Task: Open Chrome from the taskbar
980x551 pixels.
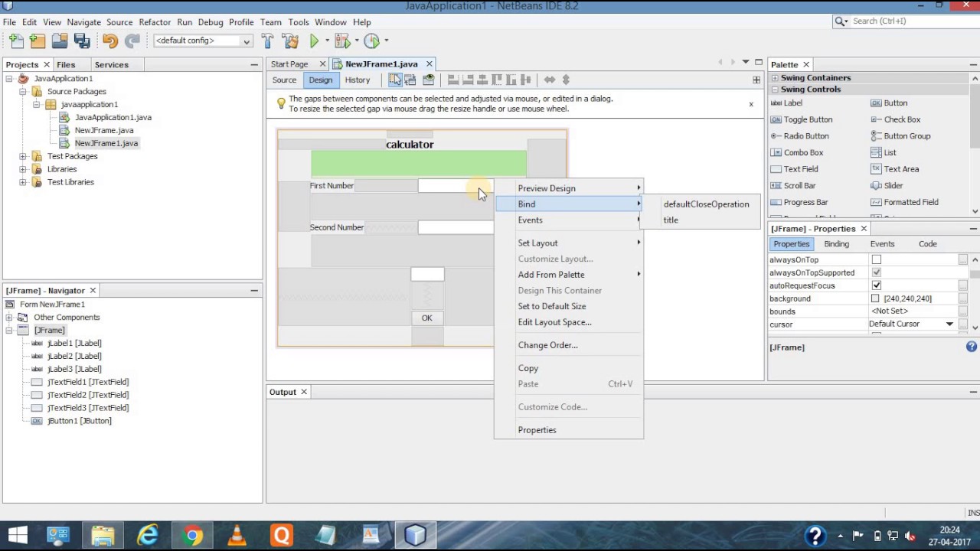Action: click(x=192, y=535)
